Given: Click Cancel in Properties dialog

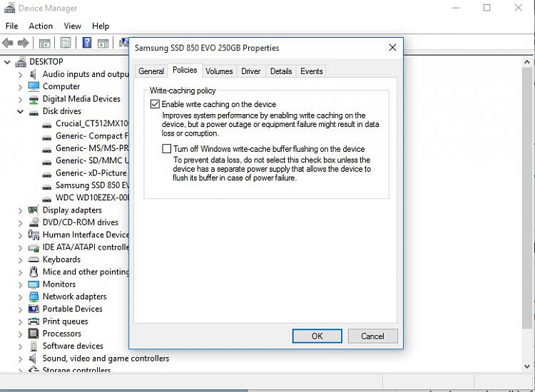Looking at the screenshot, I should tap(372, 336).
